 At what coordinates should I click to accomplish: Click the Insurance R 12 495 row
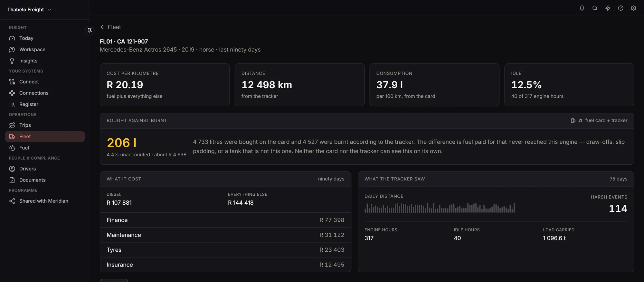(225, 265)
